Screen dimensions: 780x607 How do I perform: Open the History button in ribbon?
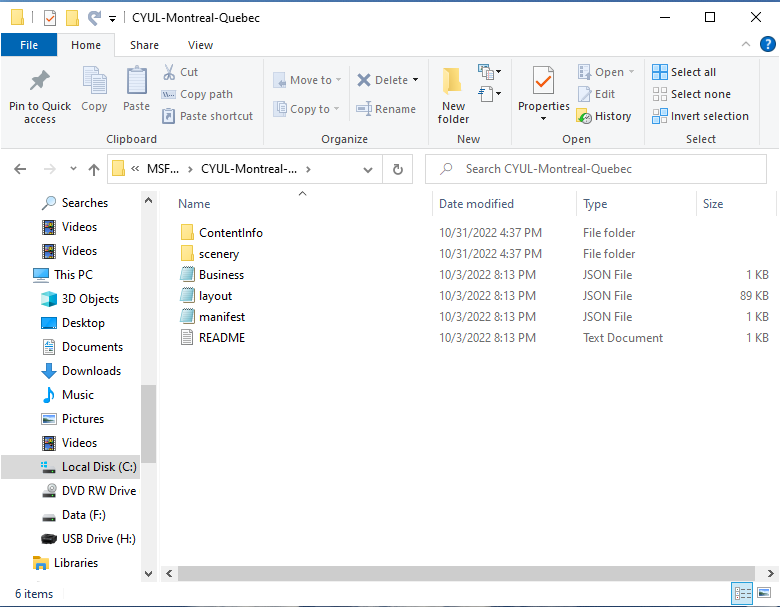pyautogui.click(x=604, y=116)
